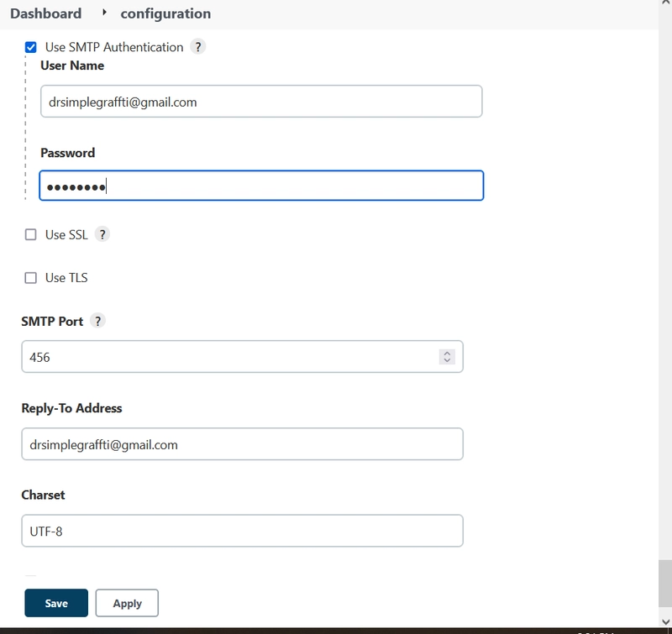Open SMTP Port help question mark
This screenshot has height=634, width=672.
click(97, 321)
